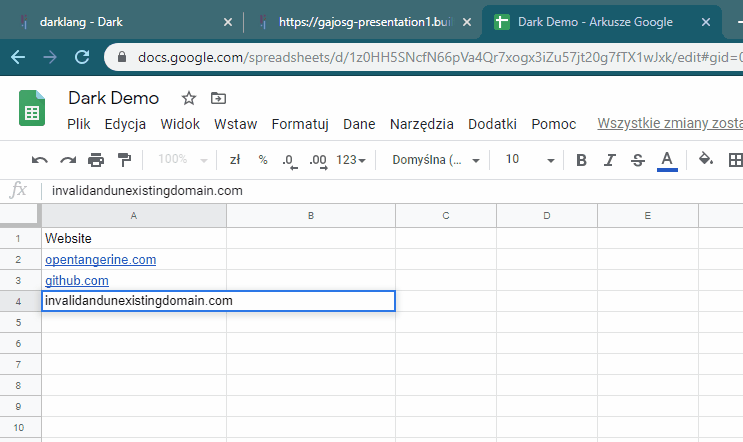Select column D header
The height and width of the screenshot is (442, 743).
click(x=547, y=216)
